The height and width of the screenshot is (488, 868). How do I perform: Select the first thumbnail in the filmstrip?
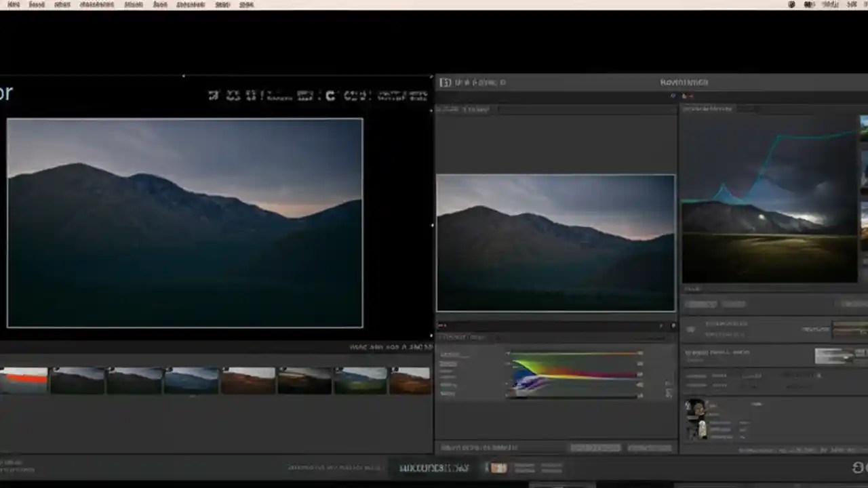click(24, 380)
